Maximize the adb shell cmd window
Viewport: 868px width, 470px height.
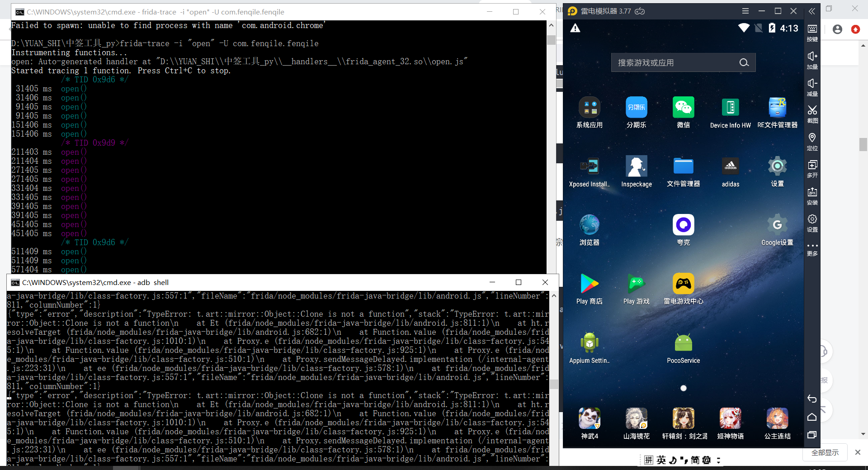(519, 282)
